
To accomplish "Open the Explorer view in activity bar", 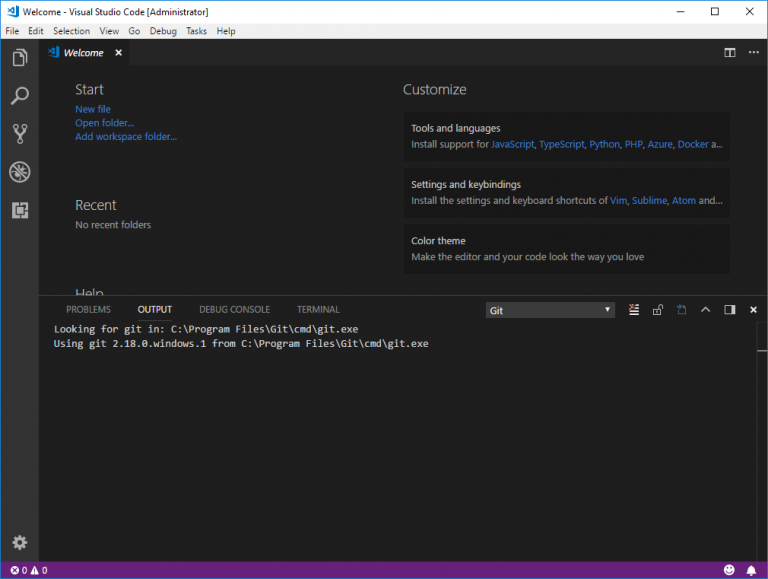I will click(19, 58).
